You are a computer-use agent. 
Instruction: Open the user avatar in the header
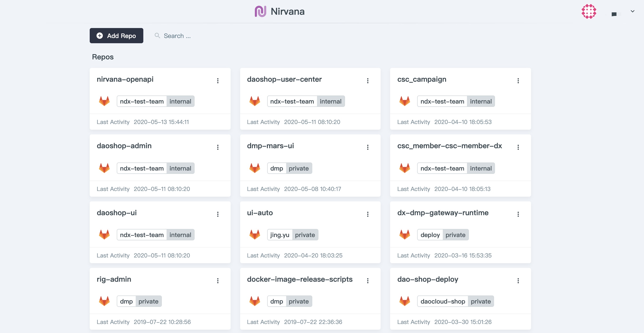588,11
